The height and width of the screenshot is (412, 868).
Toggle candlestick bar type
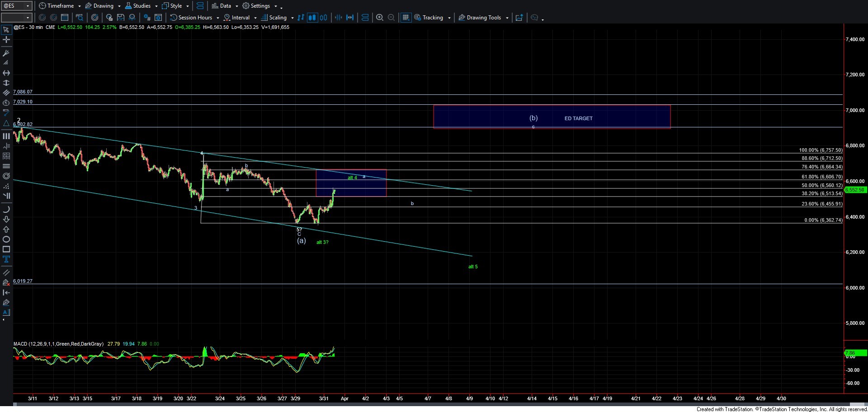click(312, 18)
